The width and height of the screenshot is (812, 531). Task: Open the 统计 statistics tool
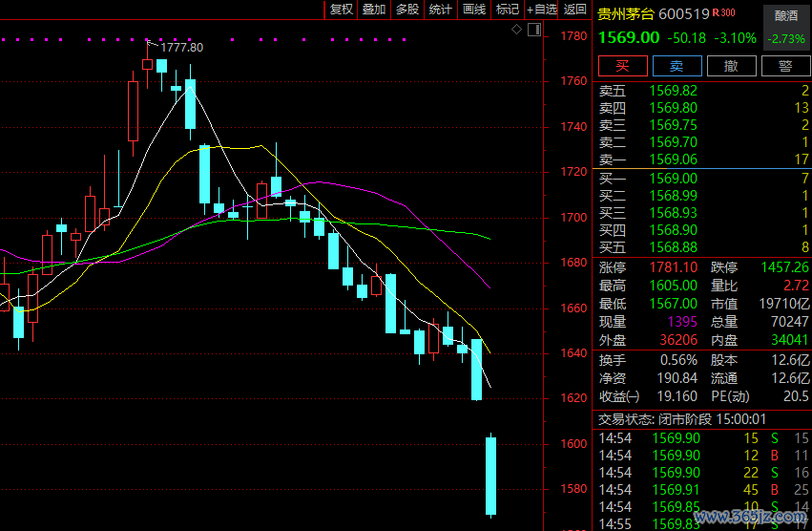[440, 10]
